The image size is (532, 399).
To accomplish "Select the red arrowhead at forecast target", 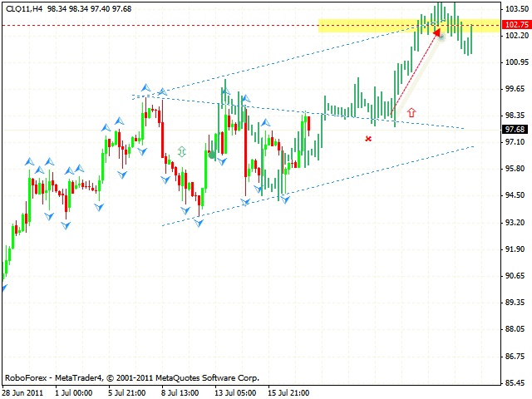I will click(x=436, y=33).
